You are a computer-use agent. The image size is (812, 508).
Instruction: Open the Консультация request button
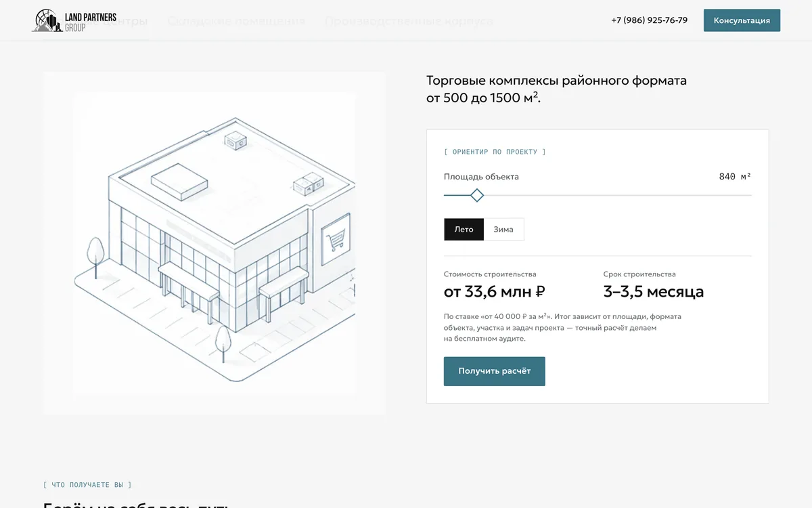tap(742, 20)
